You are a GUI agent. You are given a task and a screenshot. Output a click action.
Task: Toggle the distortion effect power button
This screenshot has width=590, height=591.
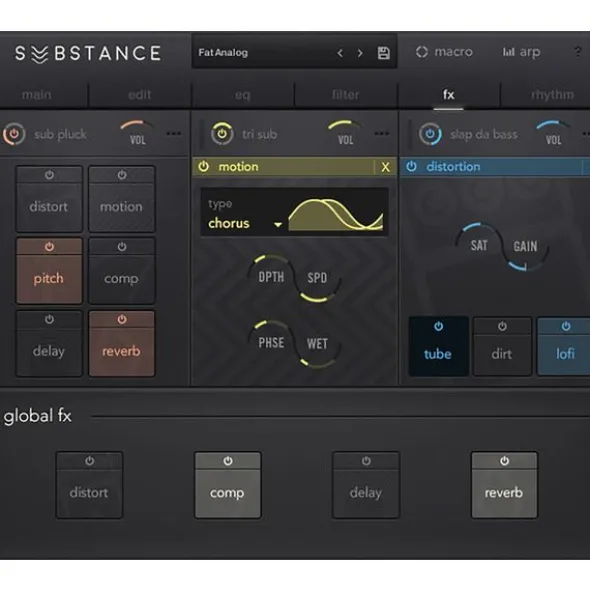pos(411,166)
